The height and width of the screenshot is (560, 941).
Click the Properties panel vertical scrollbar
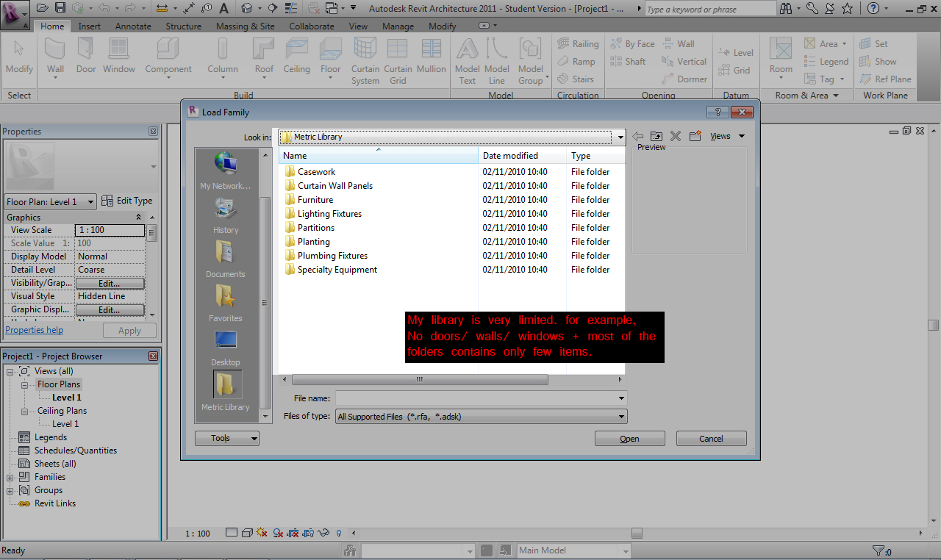click(152, 234)
